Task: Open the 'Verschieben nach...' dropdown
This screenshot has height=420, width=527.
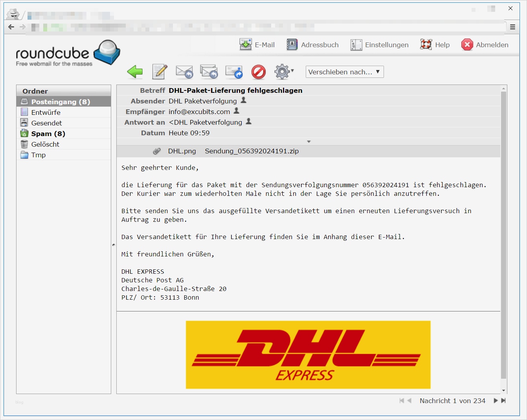Action: [345, 72]
